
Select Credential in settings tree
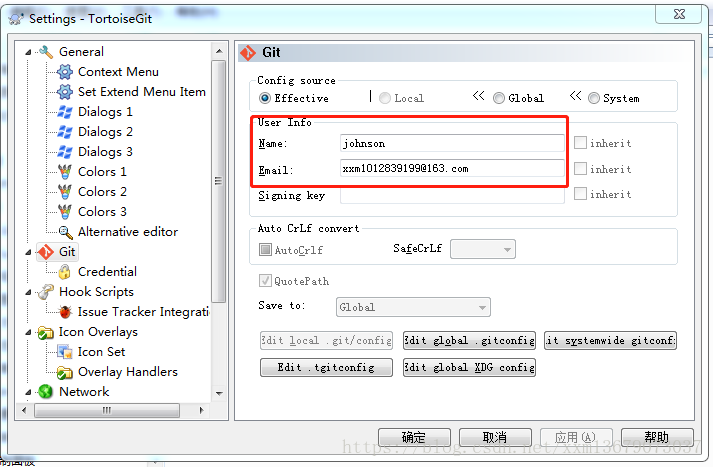(x=107, y=272)
